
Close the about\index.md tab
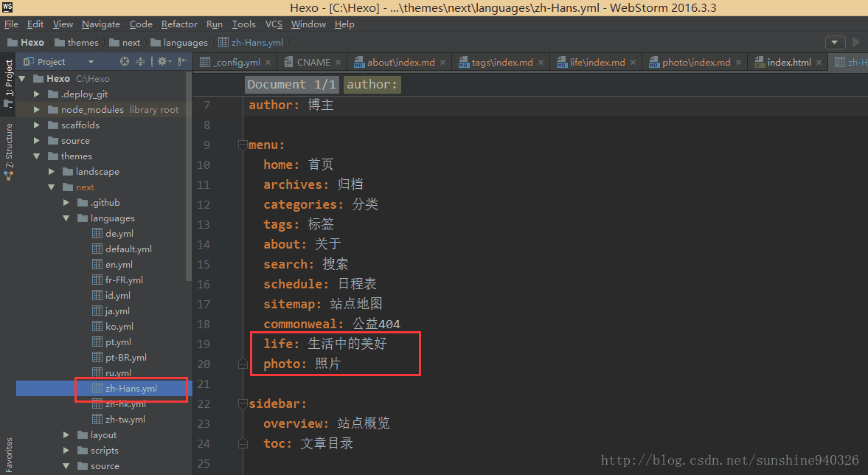point(443,63)
